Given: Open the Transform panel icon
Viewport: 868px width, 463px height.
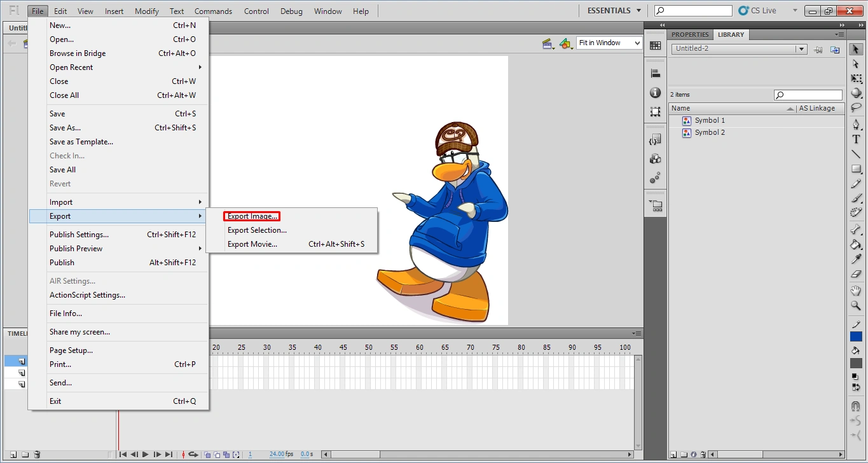Looking at the screenshot, I should tap(655, 112).
